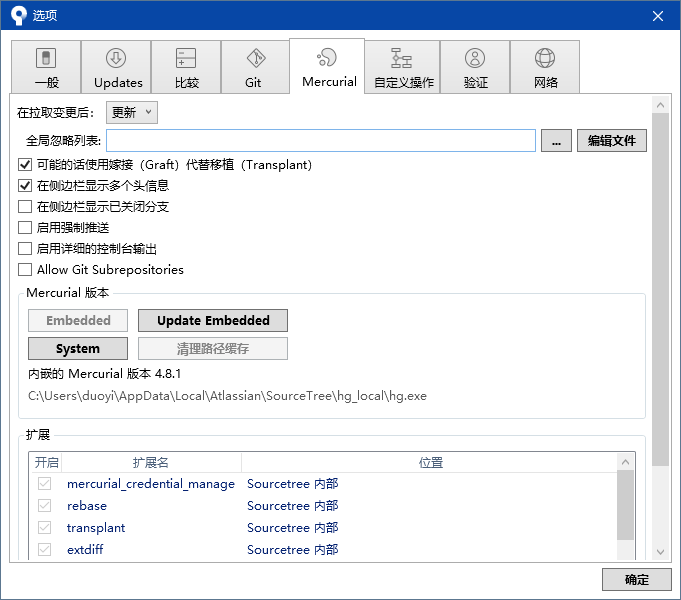Viewport: 681px width, 600px height.
Task: Click Sourcetree 内部 location for rebase row
Action: pyautogui.click(x=293, y=506)
